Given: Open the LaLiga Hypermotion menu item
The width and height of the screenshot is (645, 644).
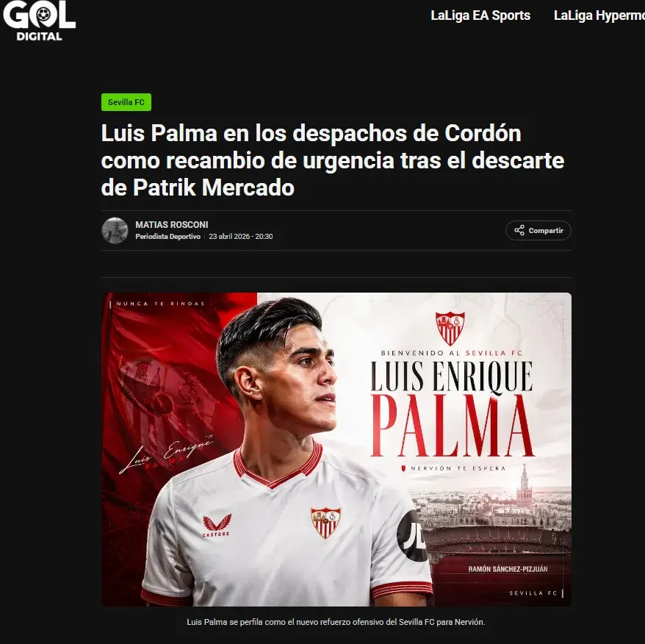Looking at the screenshot, I should click(599, 15).
